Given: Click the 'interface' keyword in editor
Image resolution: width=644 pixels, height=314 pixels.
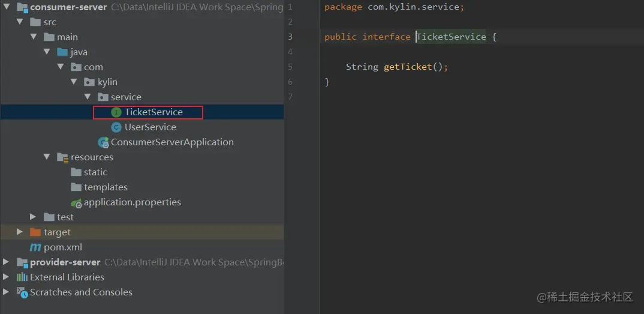Looking at the screenshot, I should pyautogui.click(x=387, y=37).
